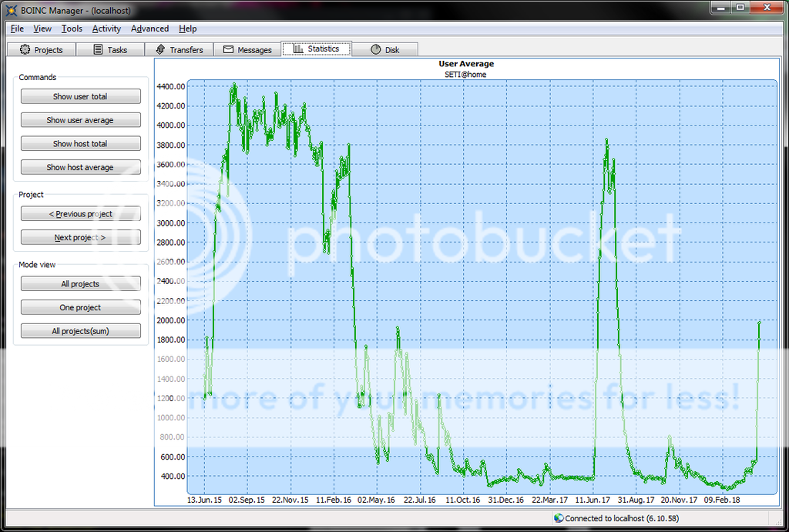Click the globe connection status icon
The width and height of the screenshot is (789, 532).
[x=559, y=518]
